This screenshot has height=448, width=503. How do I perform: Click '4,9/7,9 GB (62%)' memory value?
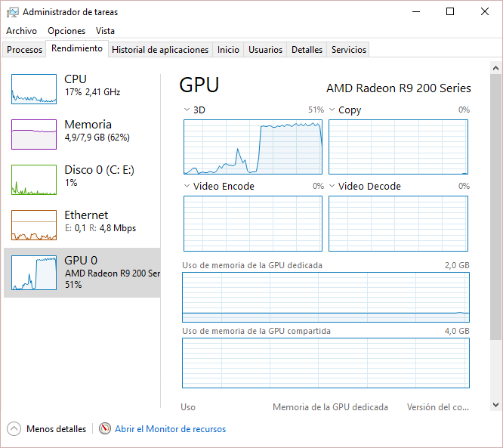click(97, 137)
